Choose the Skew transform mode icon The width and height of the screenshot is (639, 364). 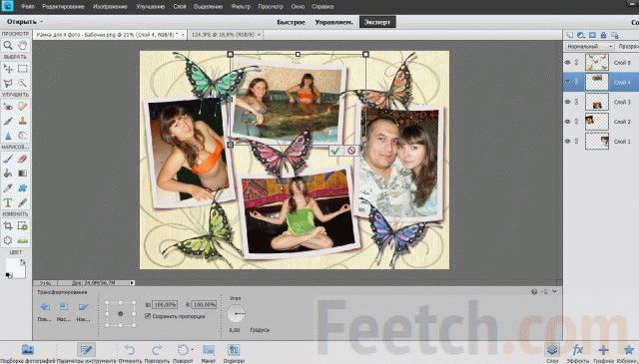(x=83, y=307)
